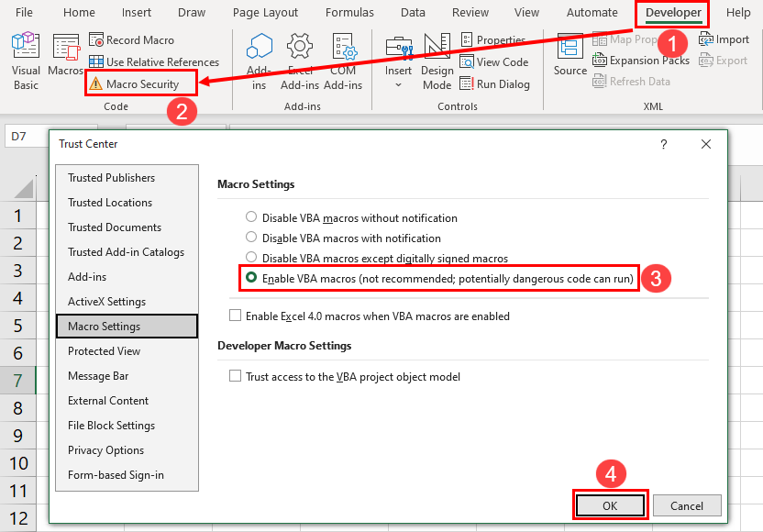Toggle Use Relative References
This screenshot has width=763, height=532.
click(x=154, y=61)
